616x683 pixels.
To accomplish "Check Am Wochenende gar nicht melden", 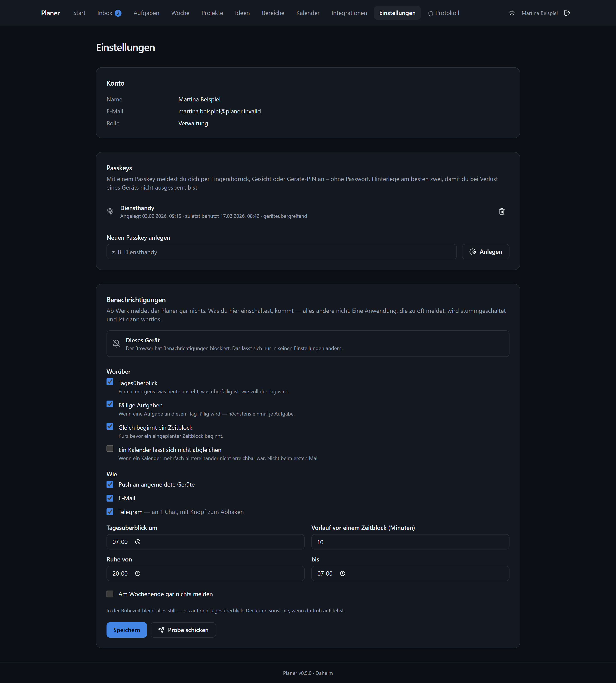I will click(110, 594).
